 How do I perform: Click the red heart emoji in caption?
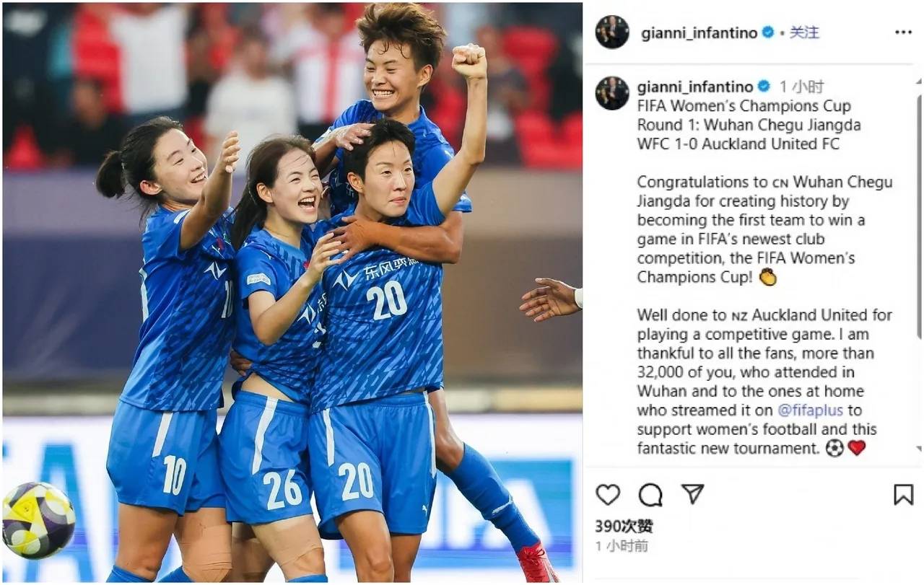click(x=856, y=448)
